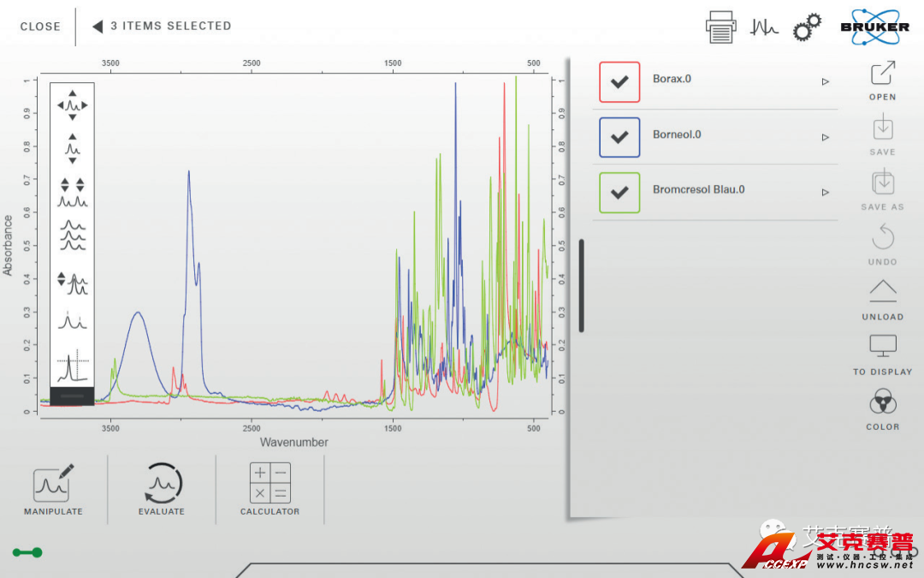
Task: Click the Unload icon
Action: [x=882, y=291]
